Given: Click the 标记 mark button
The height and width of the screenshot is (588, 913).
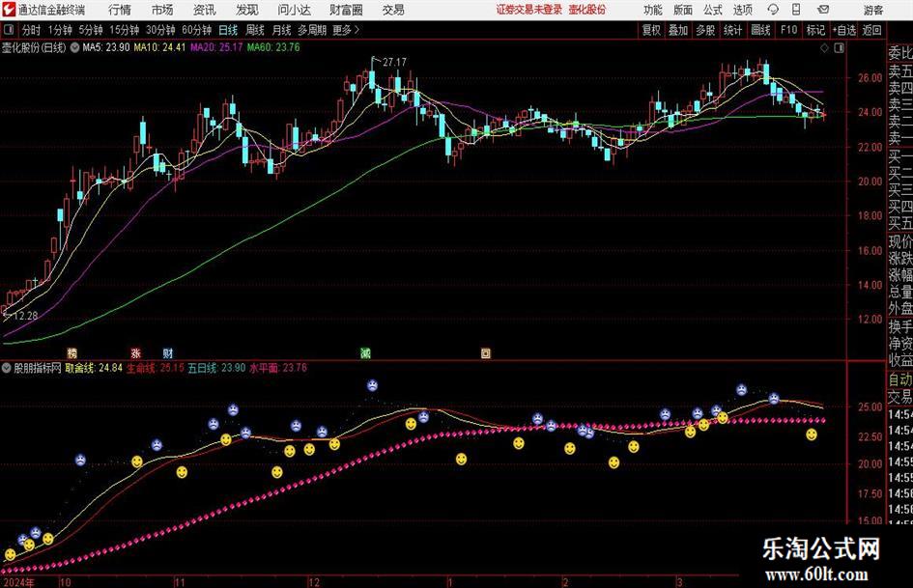Looking at the screenshot, I should click(815, 30).
